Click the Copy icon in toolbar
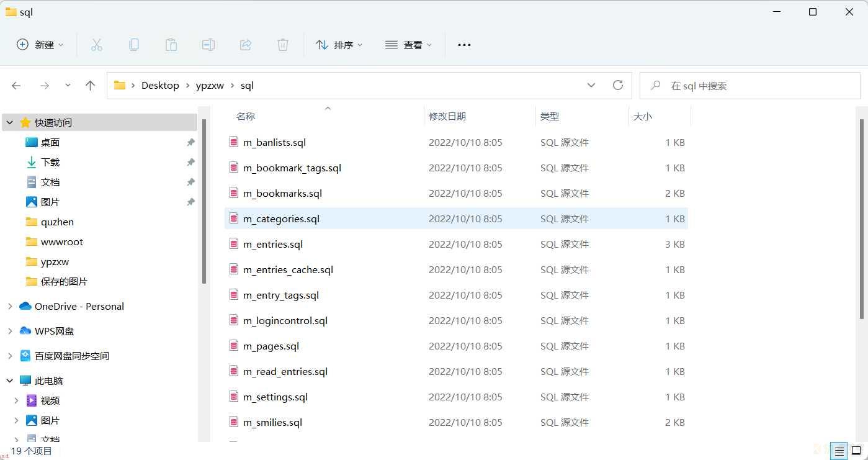Image resolution: width=868 pixels, height=460 pixels. (133, 45)
